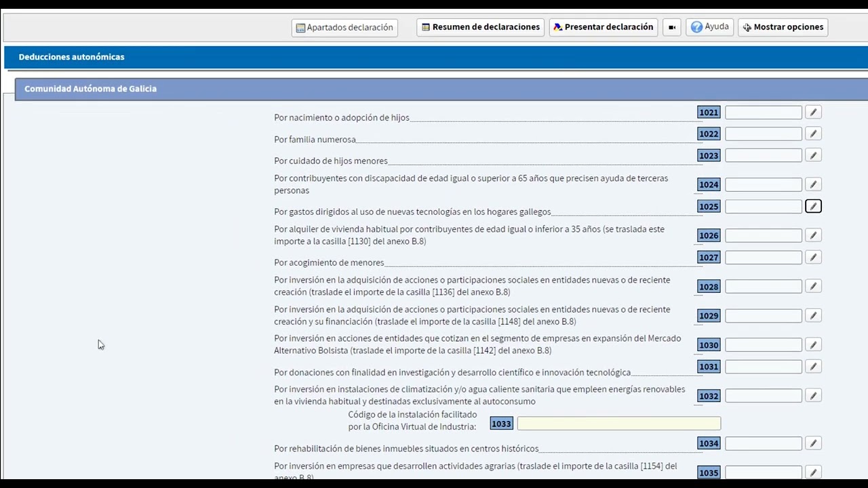868x488 pixels.
Task: Open Ayuda help button
Action: point(709,27)
